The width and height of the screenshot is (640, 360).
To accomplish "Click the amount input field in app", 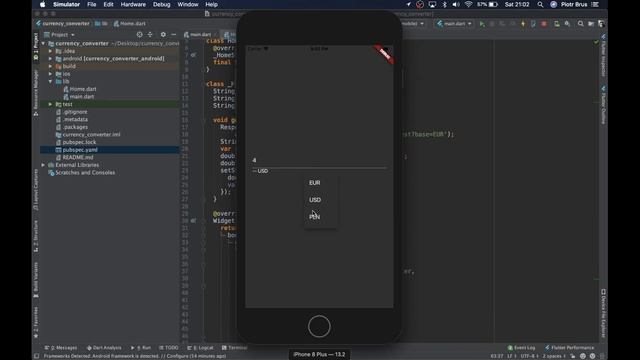I will pyautogui.click(x=320, y=160).
